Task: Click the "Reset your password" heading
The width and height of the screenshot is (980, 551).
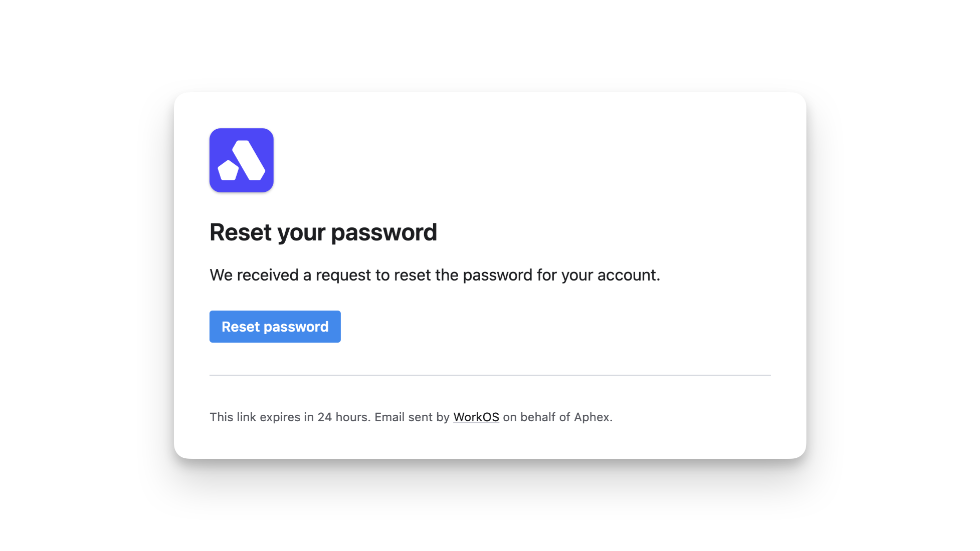Action: (x=323, y=232)
